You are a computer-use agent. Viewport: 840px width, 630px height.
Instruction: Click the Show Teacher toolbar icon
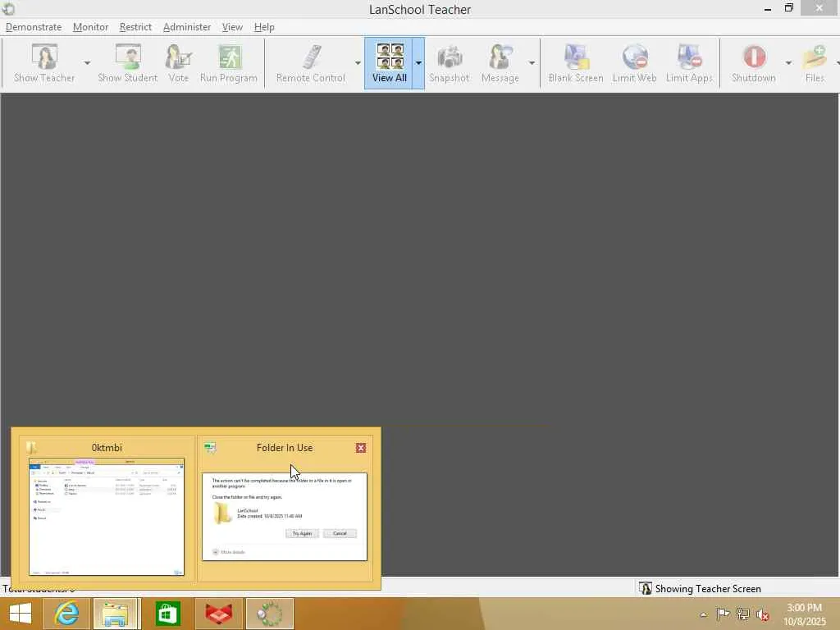click(x=44, y=63)
